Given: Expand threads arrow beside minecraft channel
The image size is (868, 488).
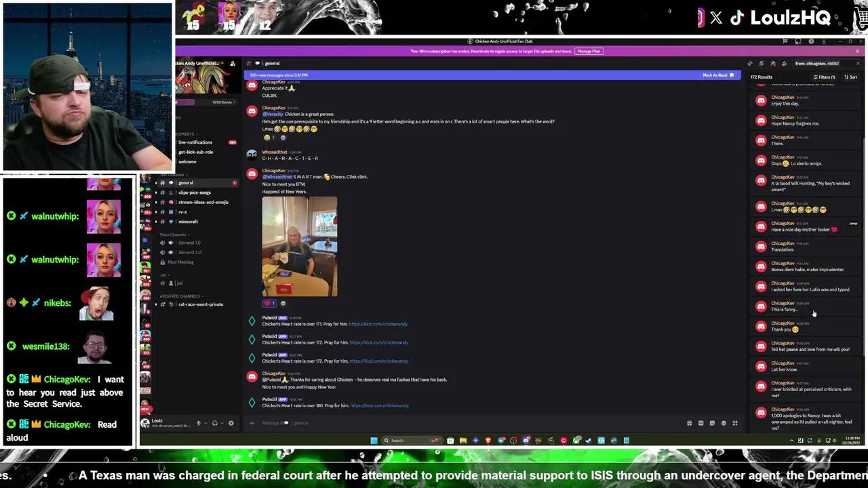Looking at the screenshot, I should (156, 222).
